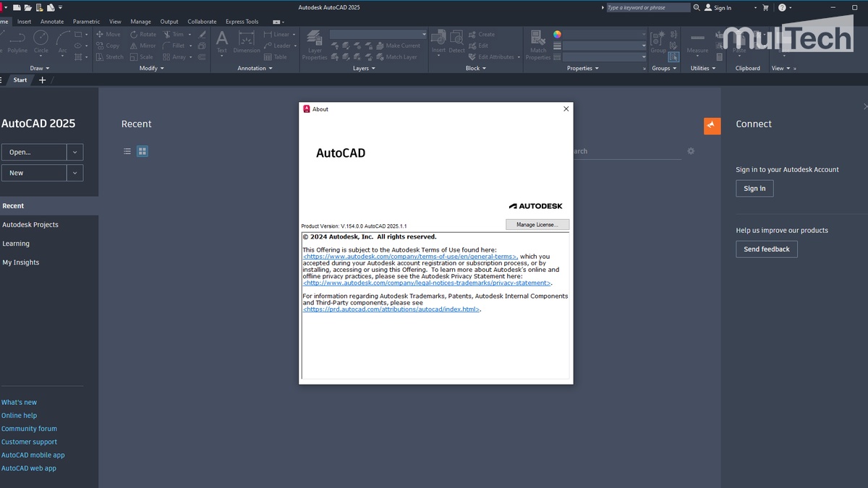Select the Circle tool
The height and width of the screenshot is (488, 868).
41,40
